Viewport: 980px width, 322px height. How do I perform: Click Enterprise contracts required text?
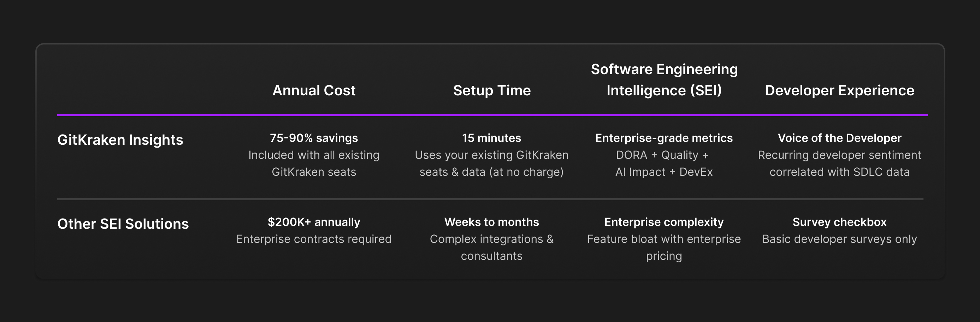pyautogui.click(x=314, y=239)
